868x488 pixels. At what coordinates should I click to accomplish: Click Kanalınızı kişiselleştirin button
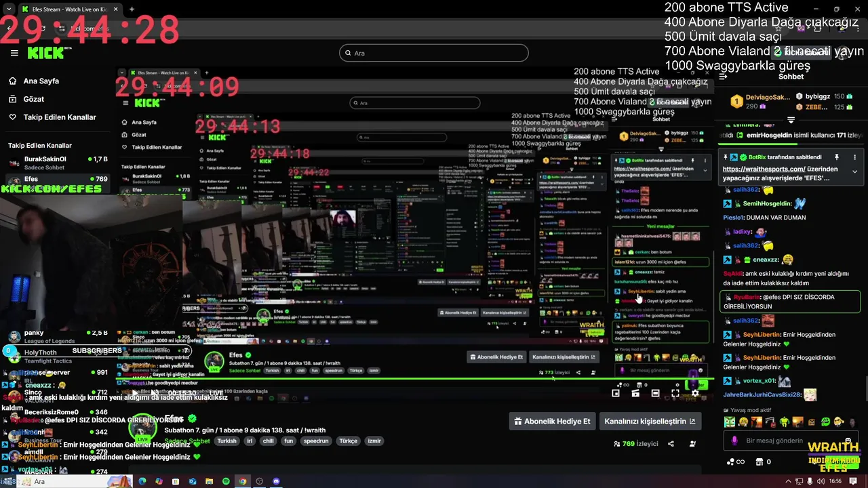650,421
